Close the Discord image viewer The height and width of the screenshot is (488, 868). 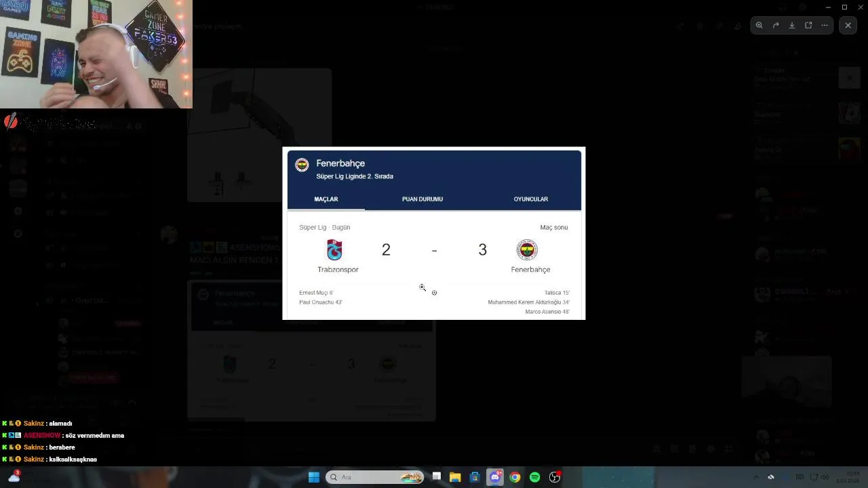point(848,25)
